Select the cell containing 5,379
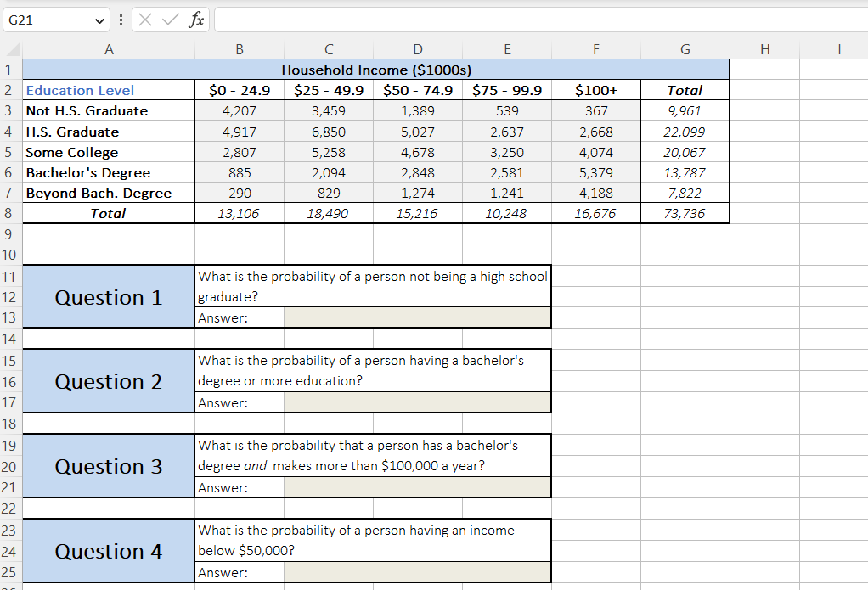Viewport: 868px width, 590px height. 595,172
